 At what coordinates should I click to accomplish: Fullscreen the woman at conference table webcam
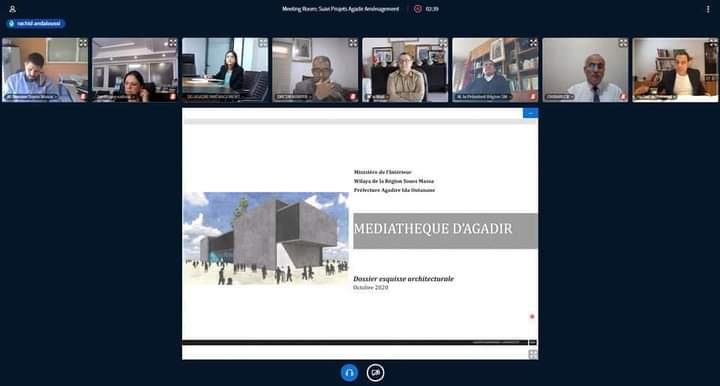tap(263, 43)
